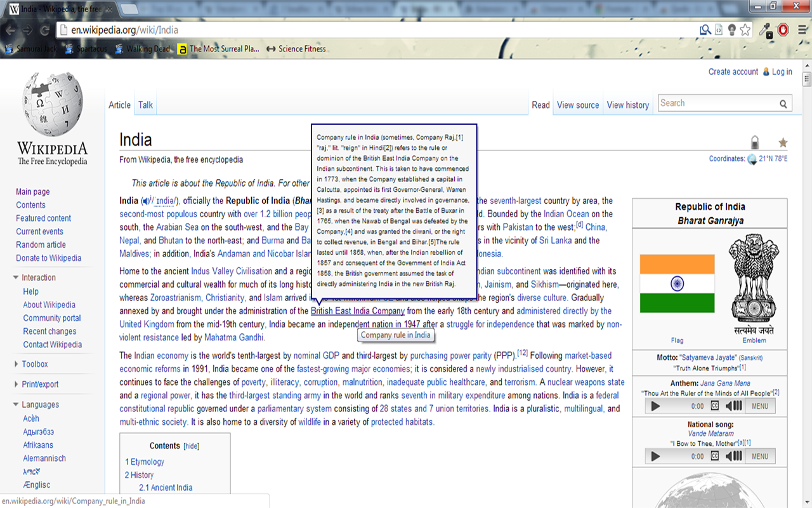Click the browser forward arrow

click(x=27, y=30)
